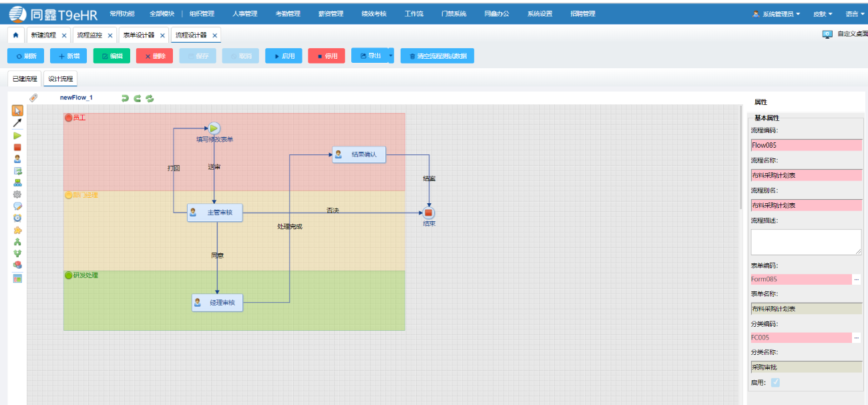Click the 流程描述 text area

[805, 242]
